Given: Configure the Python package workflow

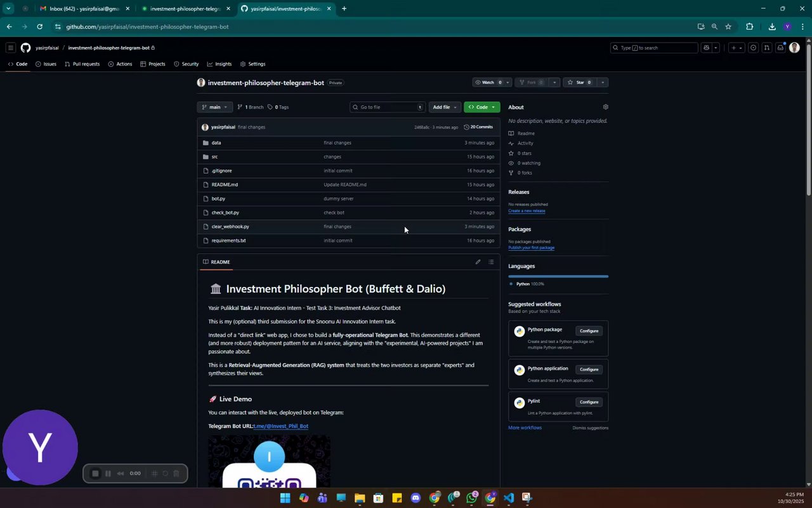Looking at the screenshot, I should (589, 331).
